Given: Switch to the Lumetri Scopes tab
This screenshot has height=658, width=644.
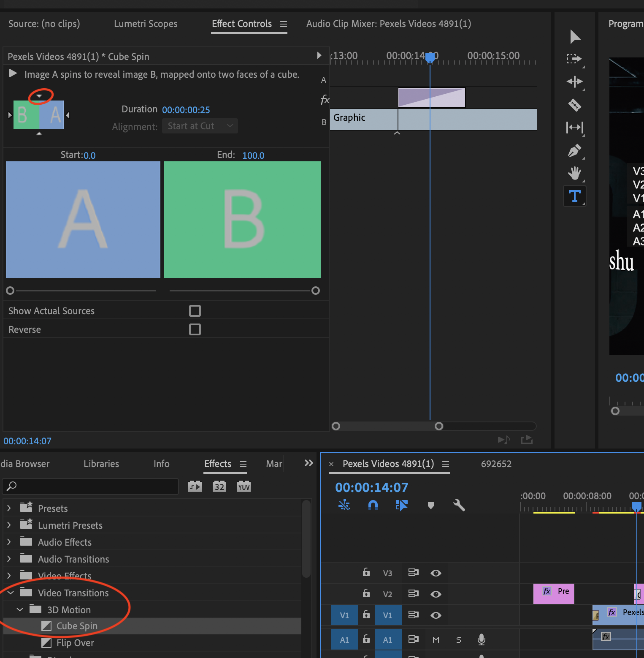Looking at the screenshot, I should click(x=146, y=24).
